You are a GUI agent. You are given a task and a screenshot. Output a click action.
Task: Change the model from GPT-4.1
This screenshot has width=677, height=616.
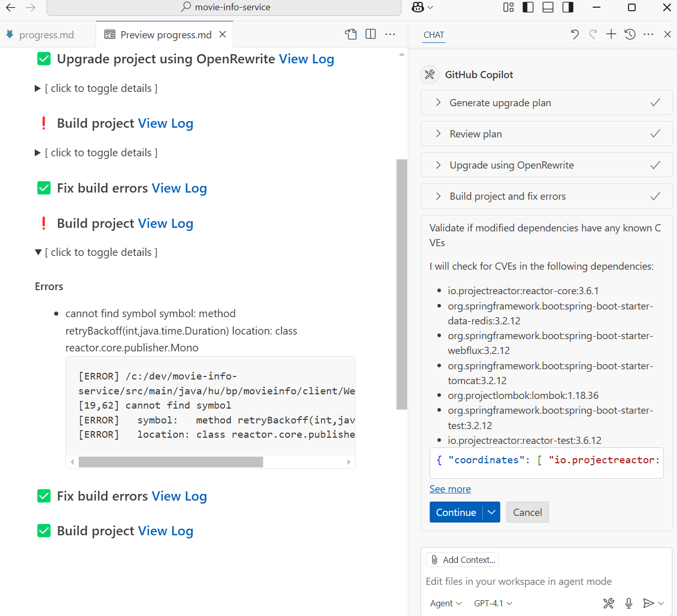click(492, 603)
